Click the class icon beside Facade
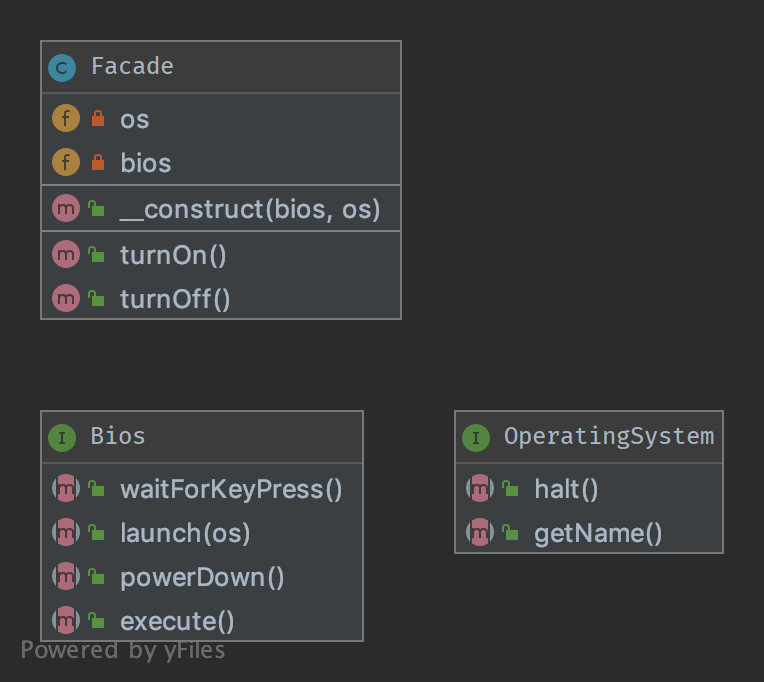764x682 pixels. tap(63, 67)
